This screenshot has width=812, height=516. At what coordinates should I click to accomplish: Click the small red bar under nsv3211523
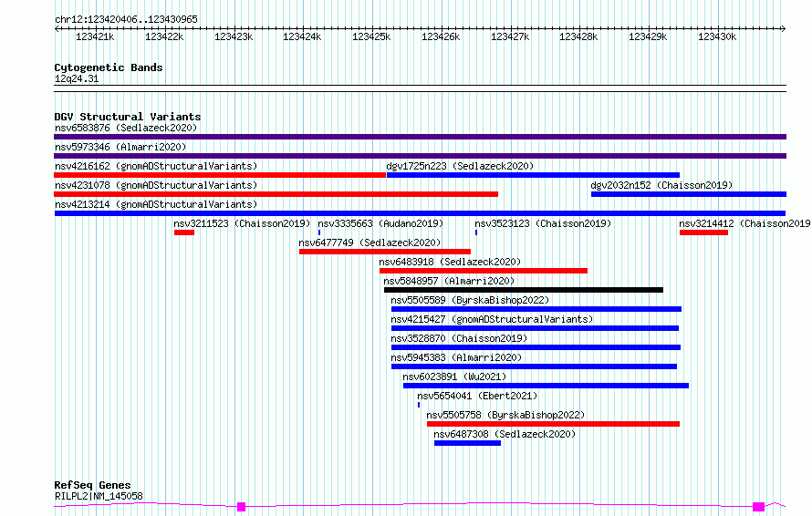coord(184,232)
